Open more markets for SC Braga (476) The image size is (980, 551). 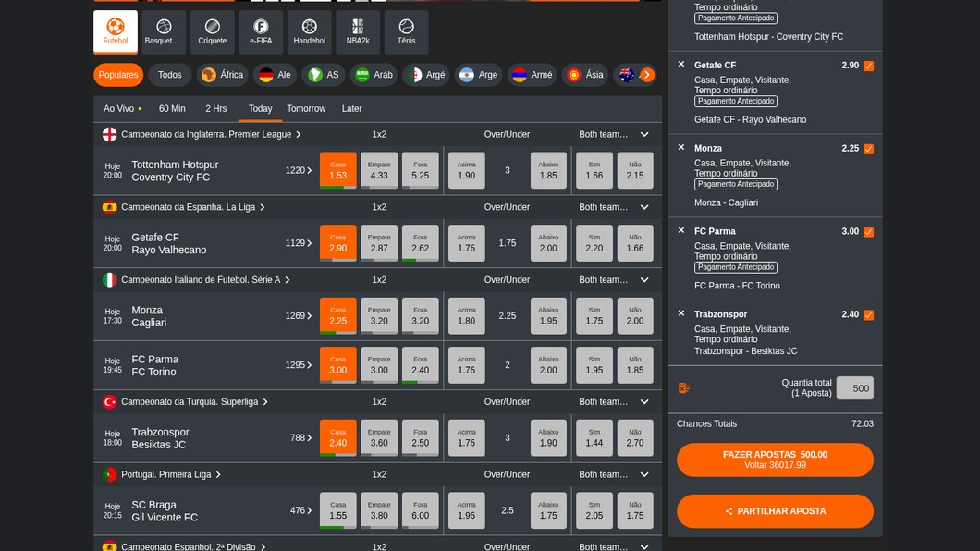301,510
